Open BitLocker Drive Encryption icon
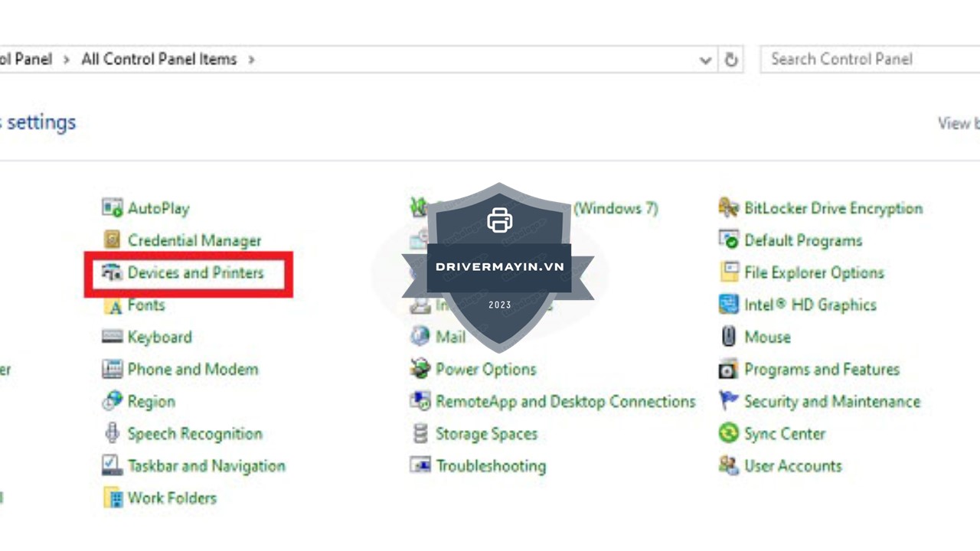This screenshot has height=551, width=980. pos(728,207)
